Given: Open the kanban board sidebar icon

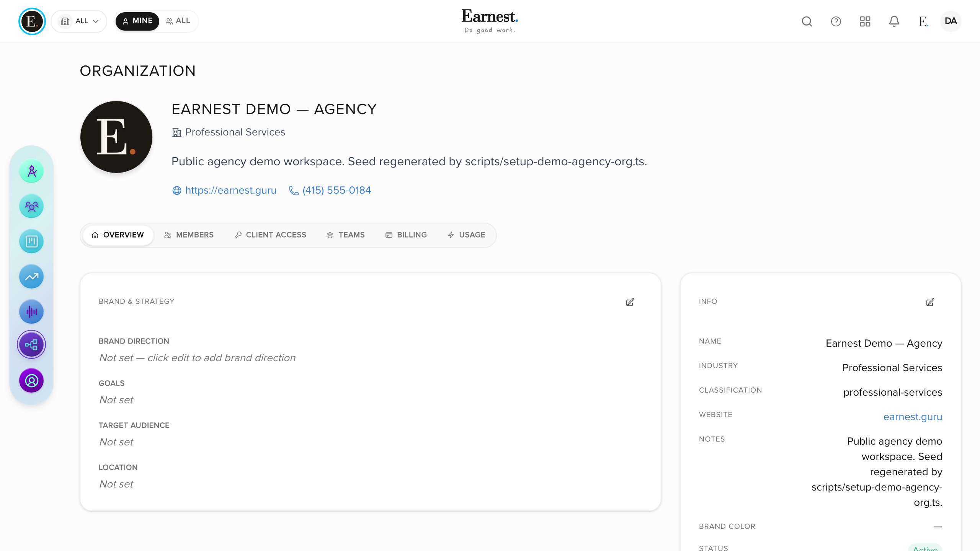Looking at the screenshot, I should [31, 241].
